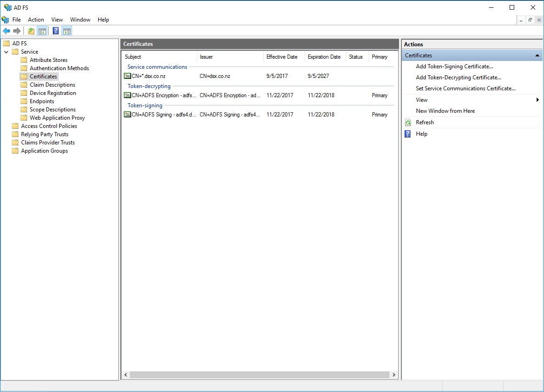Viewport: 544px width, 392px height.
Task: Click the Relying Party Trusts folder icon
Action: (15, 134)
